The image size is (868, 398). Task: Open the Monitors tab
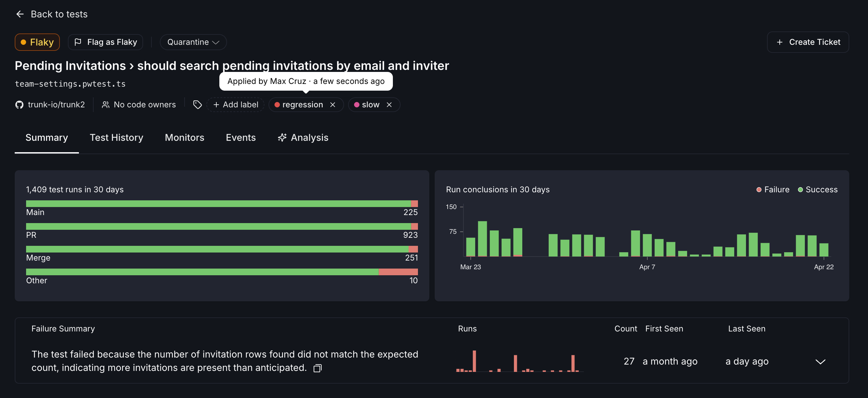[184, 137]
